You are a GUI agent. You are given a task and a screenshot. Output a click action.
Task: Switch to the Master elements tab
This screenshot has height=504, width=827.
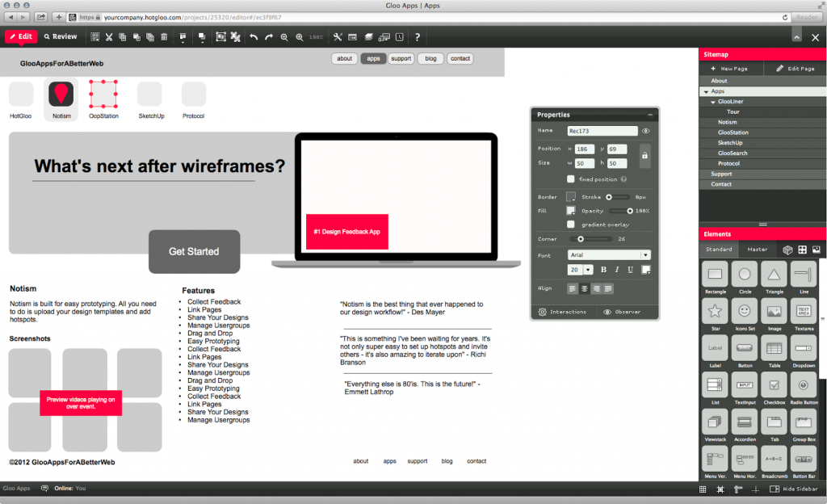759,250
